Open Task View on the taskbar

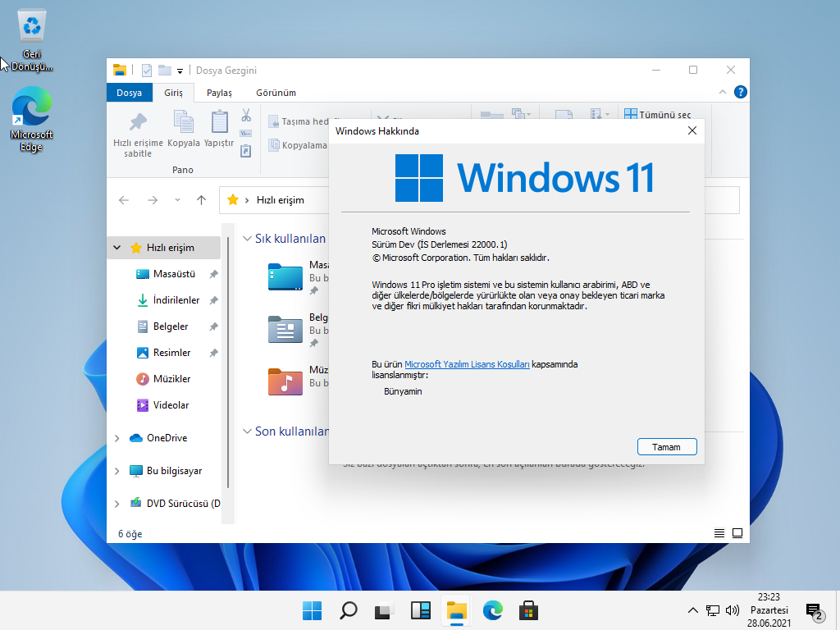(x=384, y=610)
